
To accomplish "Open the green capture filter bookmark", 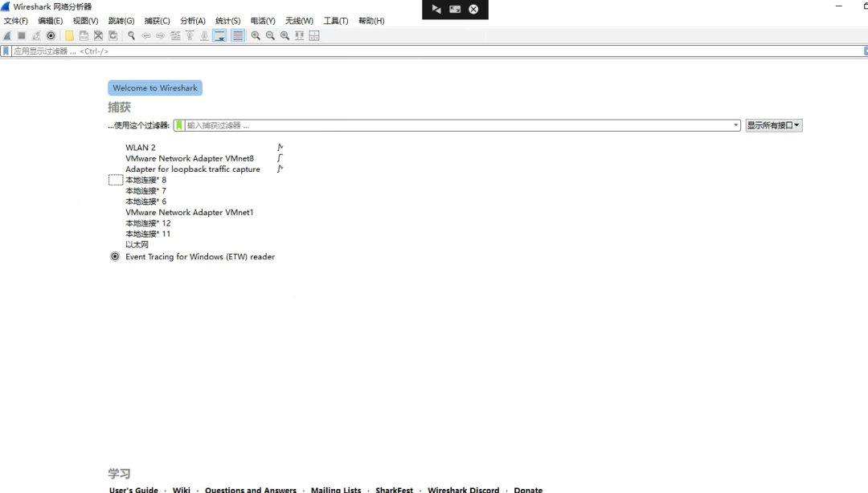I will click(178, 125).
